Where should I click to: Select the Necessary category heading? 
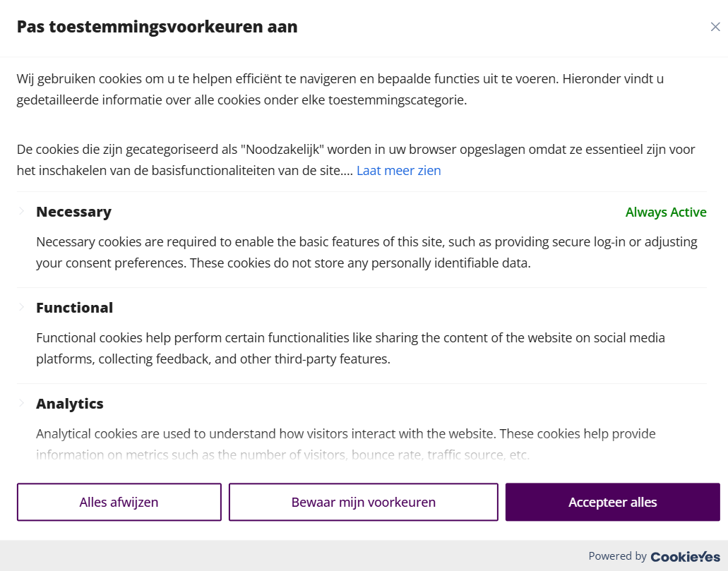tap(73, 211)
